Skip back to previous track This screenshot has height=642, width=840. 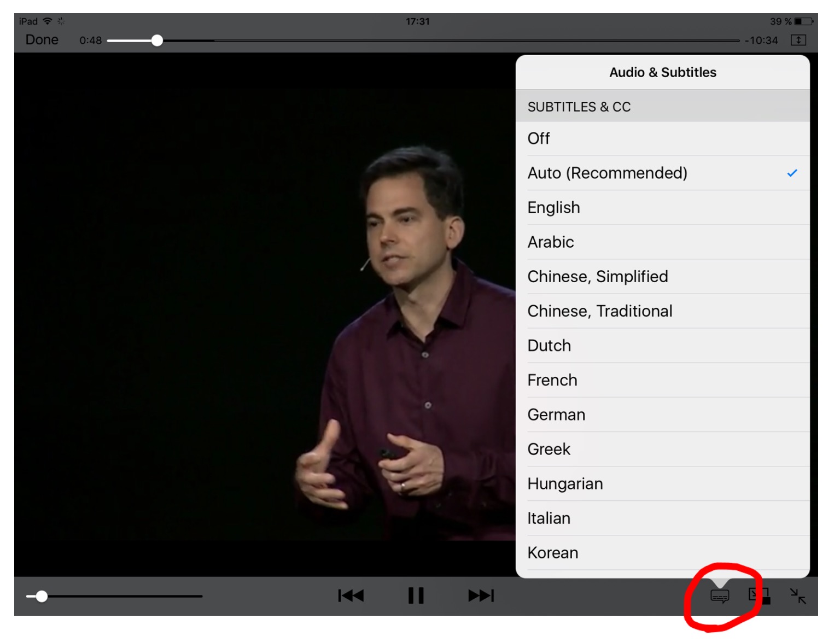click(351, 596)
